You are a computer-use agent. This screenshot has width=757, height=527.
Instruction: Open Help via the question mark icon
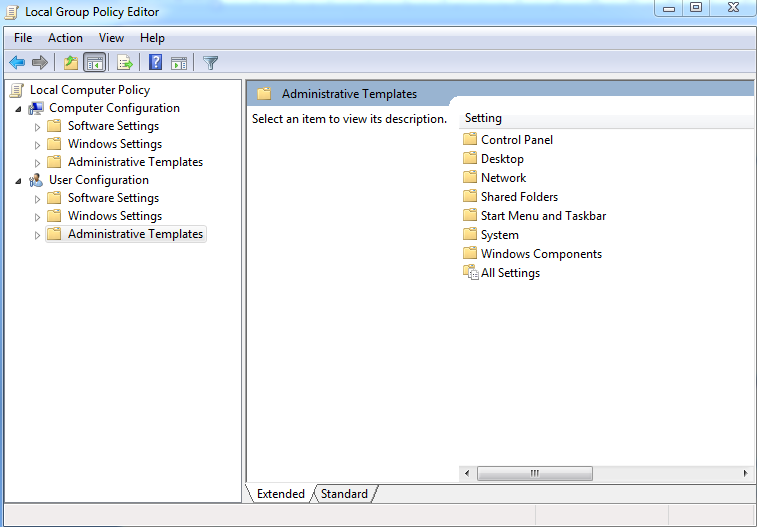coord(155,63)
